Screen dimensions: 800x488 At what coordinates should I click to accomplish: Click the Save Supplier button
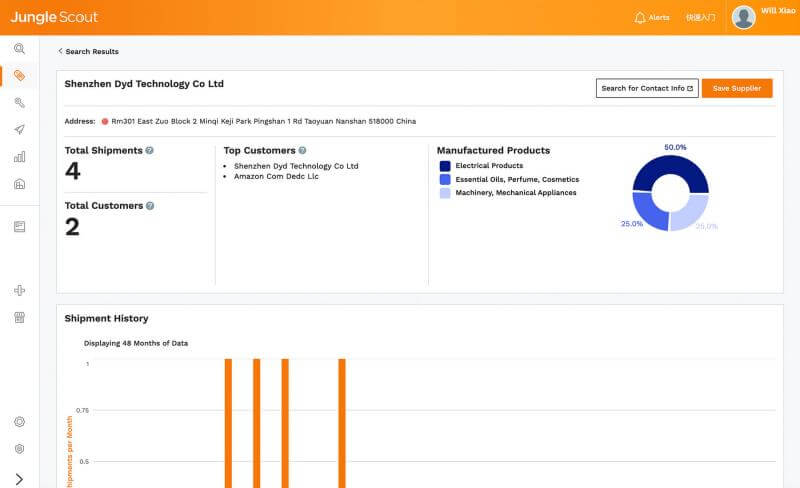coord(737,88)
